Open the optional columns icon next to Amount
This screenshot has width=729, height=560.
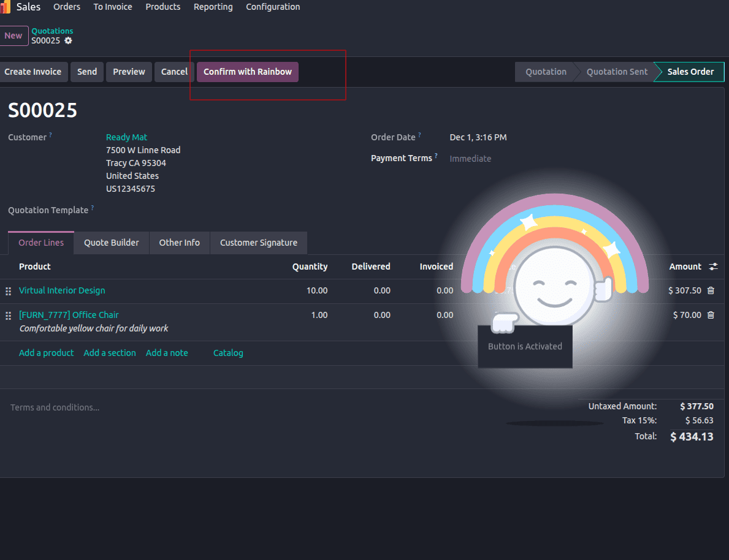(712, 267)
